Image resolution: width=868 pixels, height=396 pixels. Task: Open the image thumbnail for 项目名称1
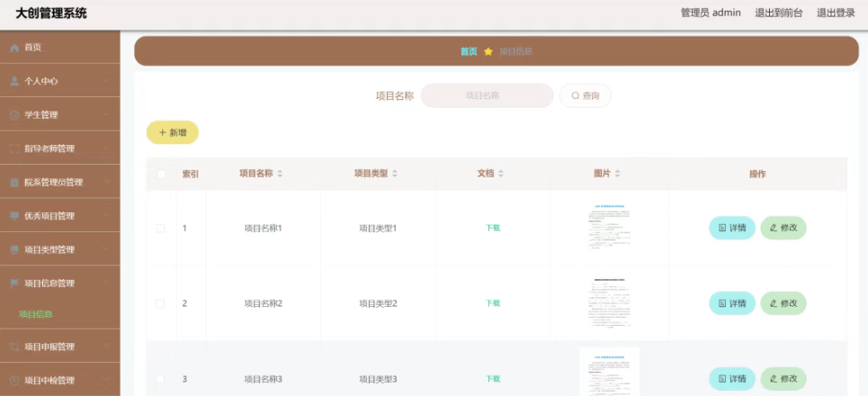[609, 229]
